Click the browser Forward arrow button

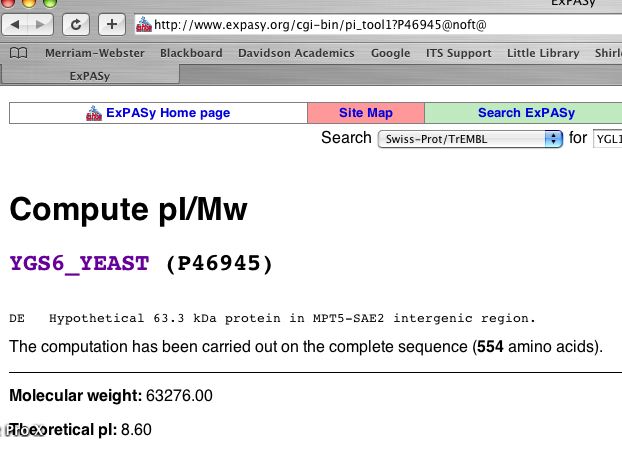click(x=44, y=23)
